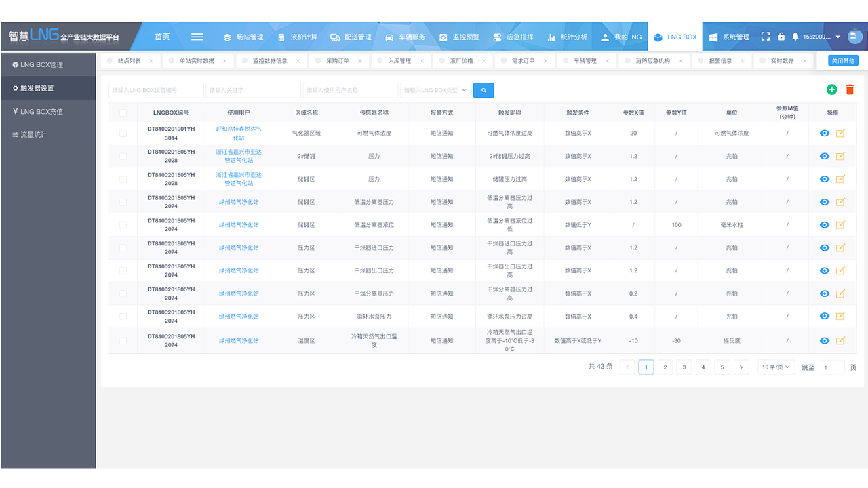Viewport: 868px width, 488px height.
Task: Switch to the 监控数据信息 tab
Action: (x=270, y=61)
